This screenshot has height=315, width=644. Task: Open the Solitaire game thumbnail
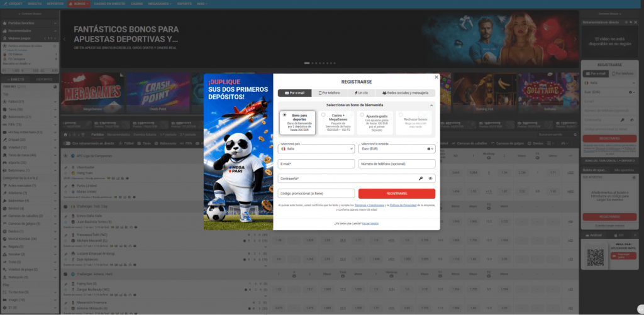click(550, 93)
